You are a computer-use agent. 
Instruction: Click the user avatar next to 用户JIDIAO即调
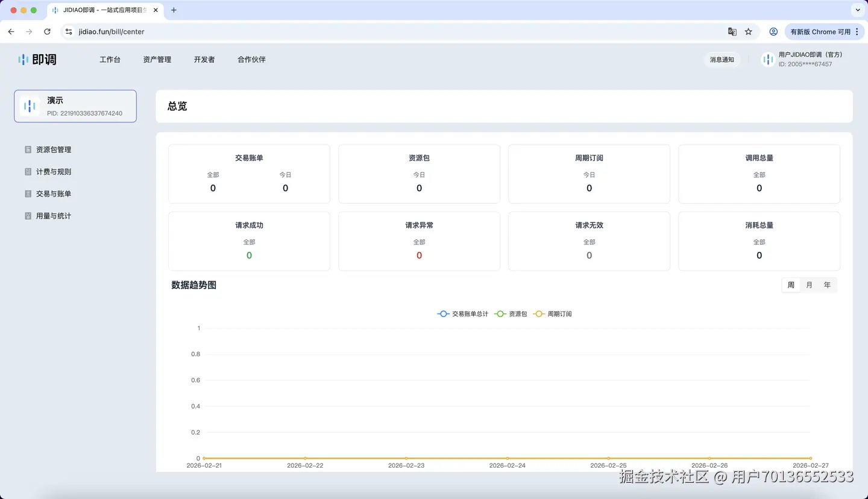pos(767,59)
